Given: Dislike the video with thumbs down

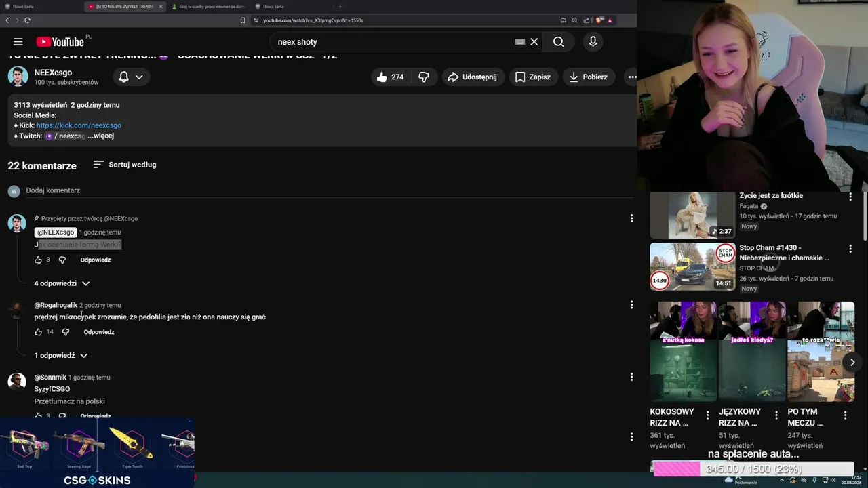Looking at the screenshot, I should (x=424, y=77).
